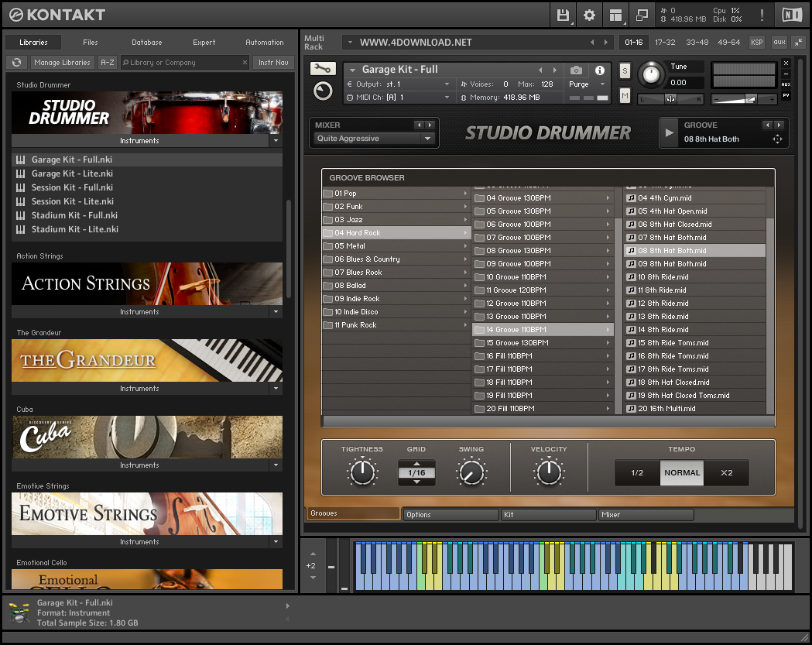Switch rack page to 33-48
Screen dimensions: 812x645
pyautogui.click(x=697, y=42)
